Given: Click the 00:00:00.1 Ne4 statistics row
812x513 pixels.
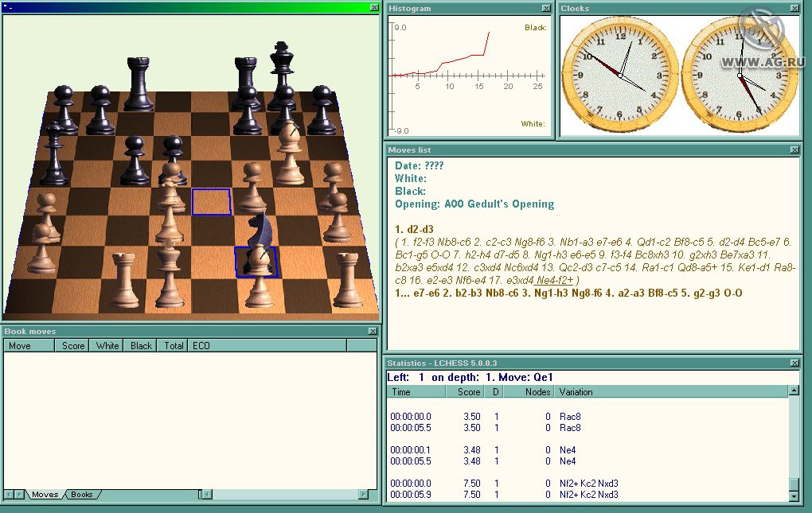Looking at the screenshot, I should pyautogui.click(x=588, y=450).
